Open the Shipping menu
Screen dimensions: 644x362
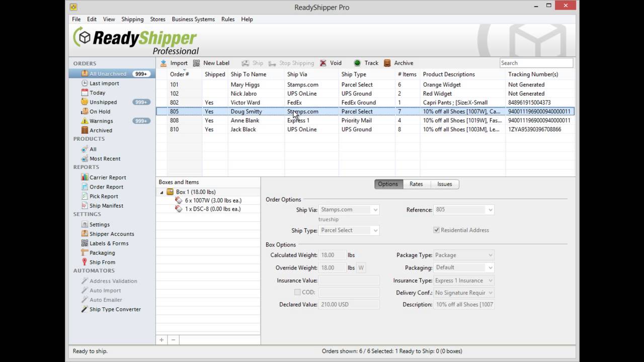(x=132, y=19)
